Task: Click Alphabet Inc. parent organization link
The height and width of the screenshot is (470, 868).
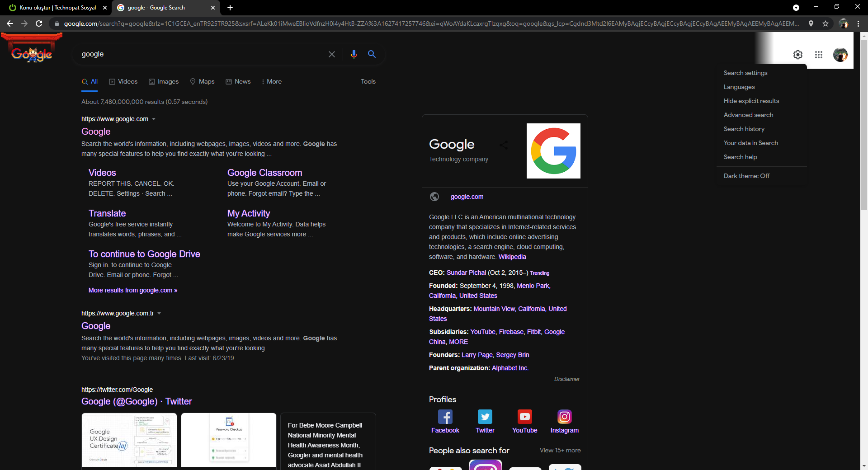Action: [x=510, y=368]
